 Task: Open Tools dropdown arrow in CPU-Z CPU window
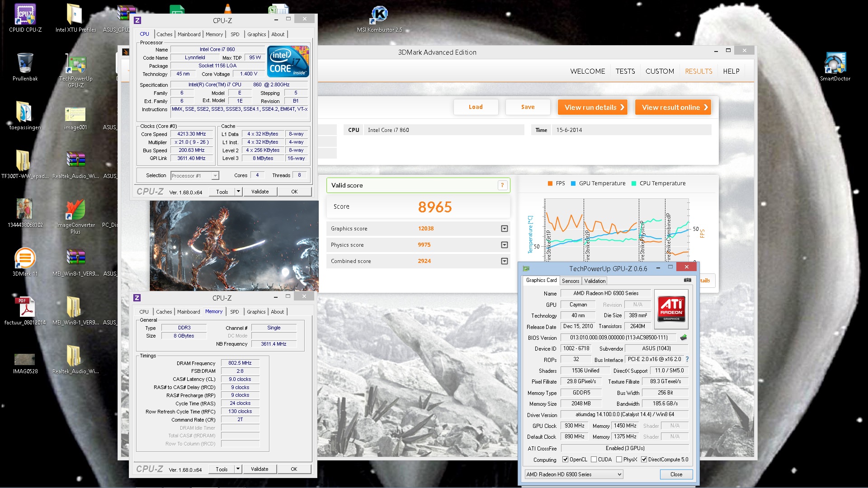tap(238, 192)
